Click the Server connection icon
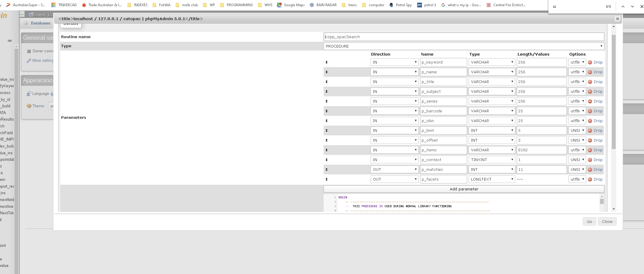This screenshot has height=274, width=644. (29, 51)
